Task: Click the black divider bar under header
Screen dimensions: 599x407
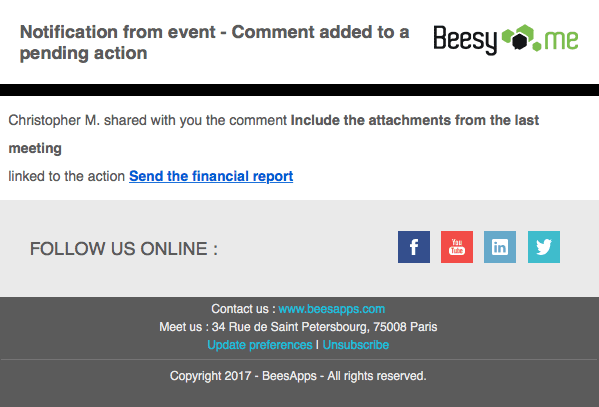Action: (300, 90)
